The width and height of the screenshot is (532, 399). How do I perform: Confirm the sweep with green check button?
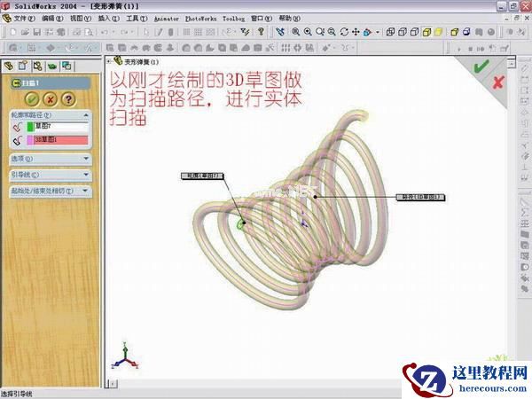[x=32, y=99]
